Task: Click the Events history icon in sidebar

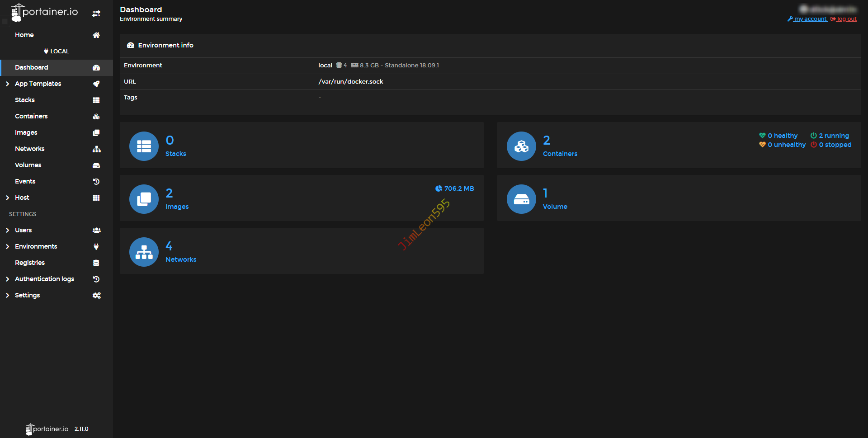Action: 96,182
